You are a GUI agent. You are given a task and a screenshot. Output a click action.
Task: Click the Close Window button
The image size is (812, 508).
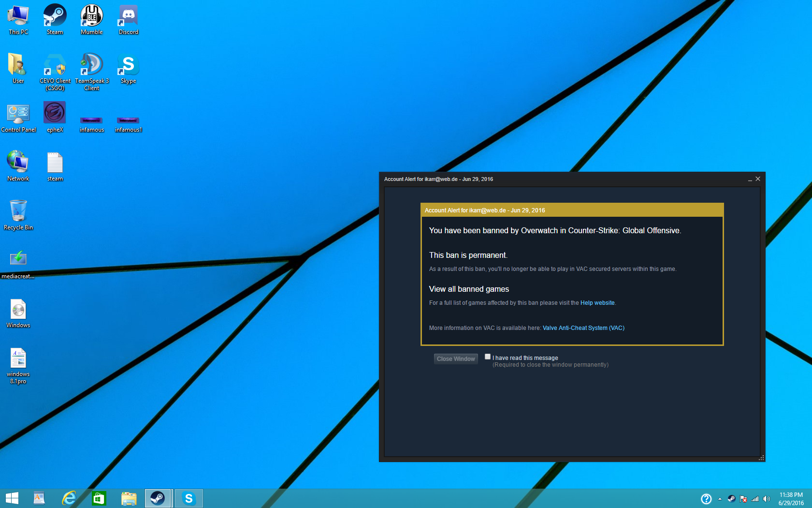pos(456,359)
